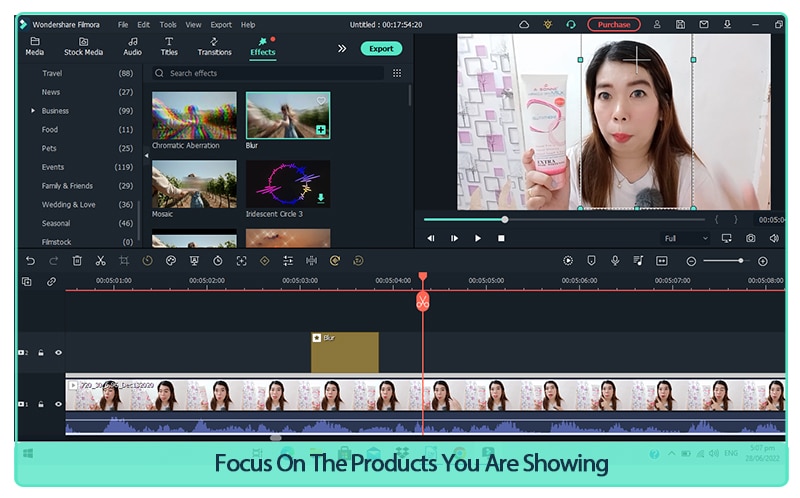Click the green Export button
Image resolution: width=800 pixels, height=498 pixels.
point(381,48)
